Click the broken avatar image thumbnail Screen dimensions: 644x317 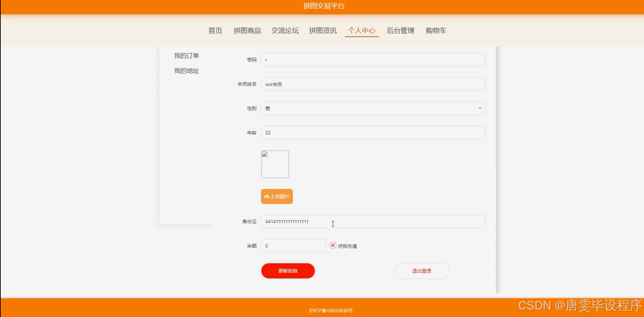coord(275,164)
